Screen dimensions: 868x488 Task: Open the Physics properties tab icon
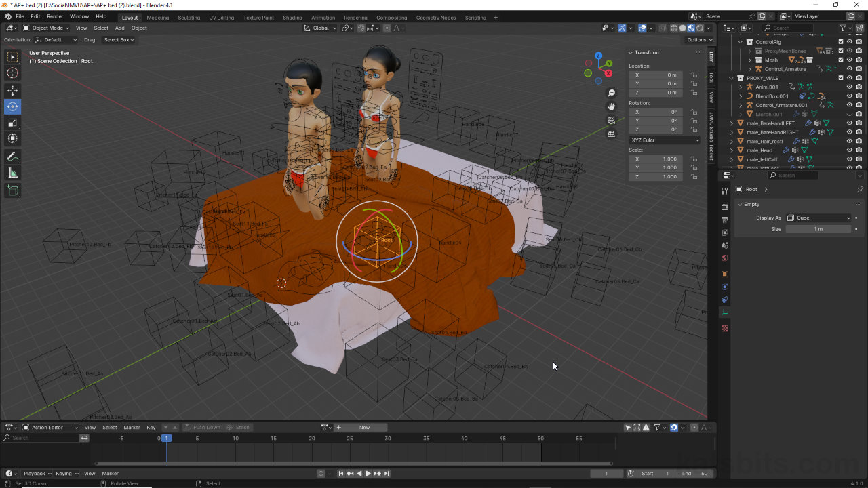click(724, 287)
